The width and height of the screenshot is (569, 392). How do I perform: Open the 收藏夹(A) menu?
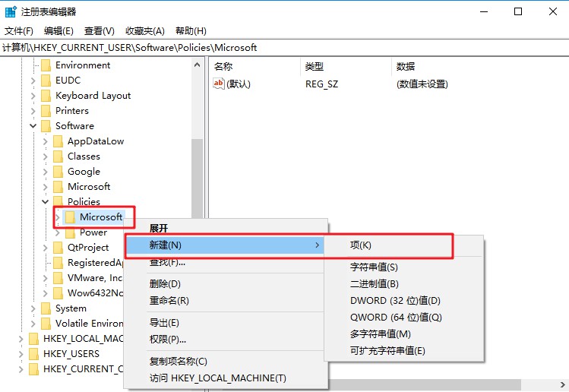144,31
